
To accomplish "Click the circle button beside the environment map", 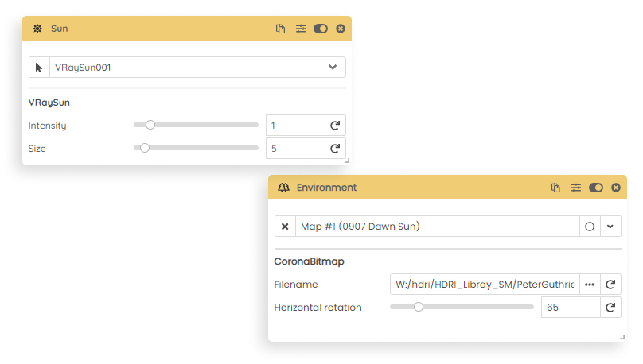I will [590, 227].
